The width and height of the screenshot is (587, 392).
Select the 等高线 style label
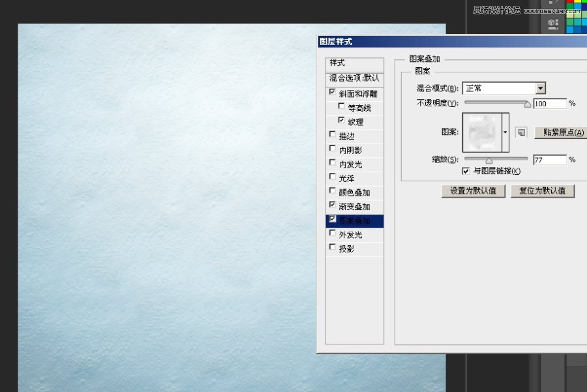359,108
